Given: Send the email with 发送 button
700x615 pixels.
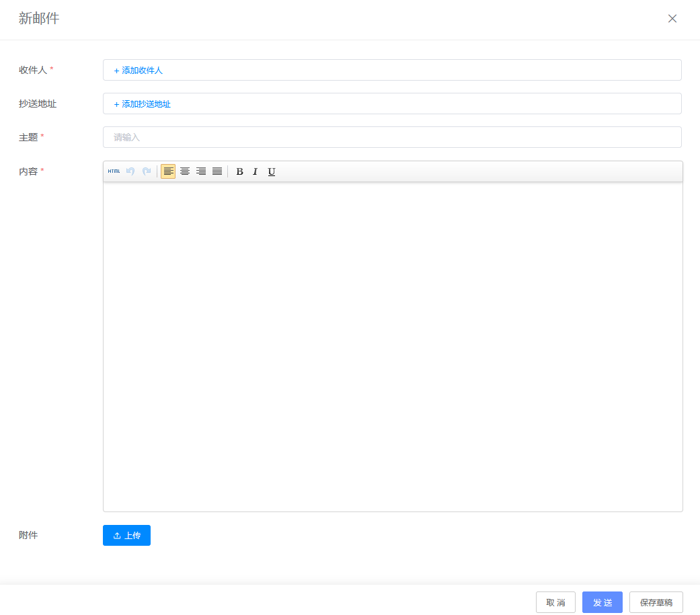Looking at the screenshot, I should click(x=602, y=602).
